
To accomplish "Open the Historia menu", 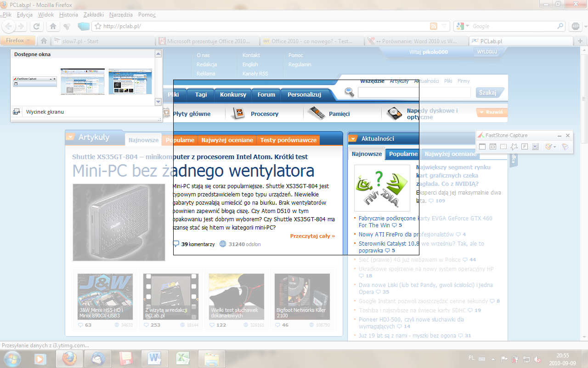I will click(x=68, y=15).
